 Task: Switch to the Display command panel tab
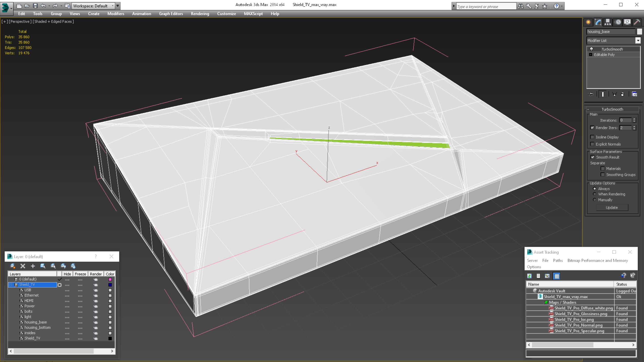tap(627, 22)
